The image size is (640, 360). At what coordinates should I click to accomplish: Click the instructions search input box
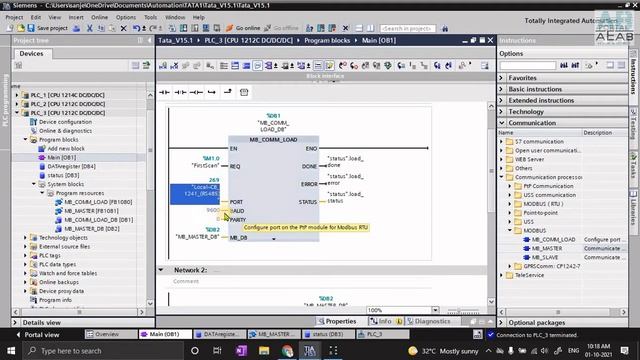click(x=528, y=65)
